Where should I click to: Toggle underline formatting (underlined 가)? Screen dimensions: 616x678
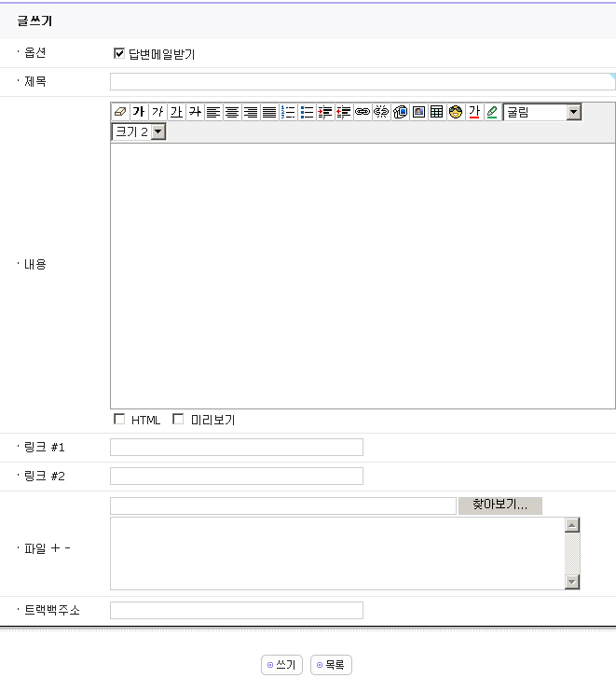coord(176,112)
